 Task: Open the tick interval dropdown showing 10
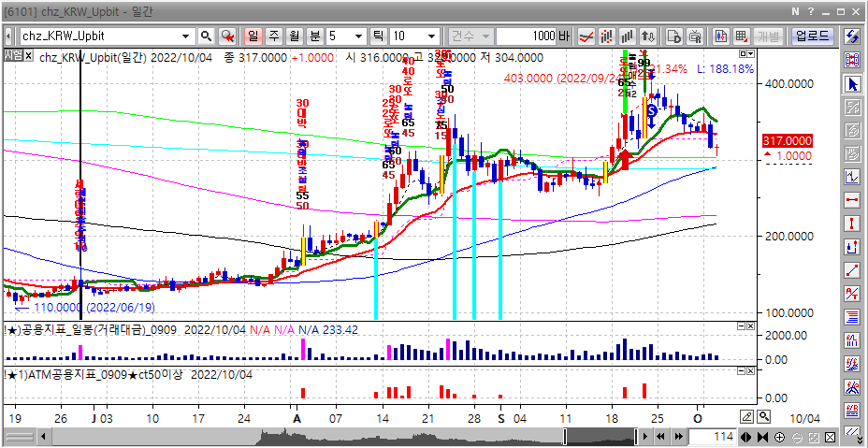click(x=428, y=36)
